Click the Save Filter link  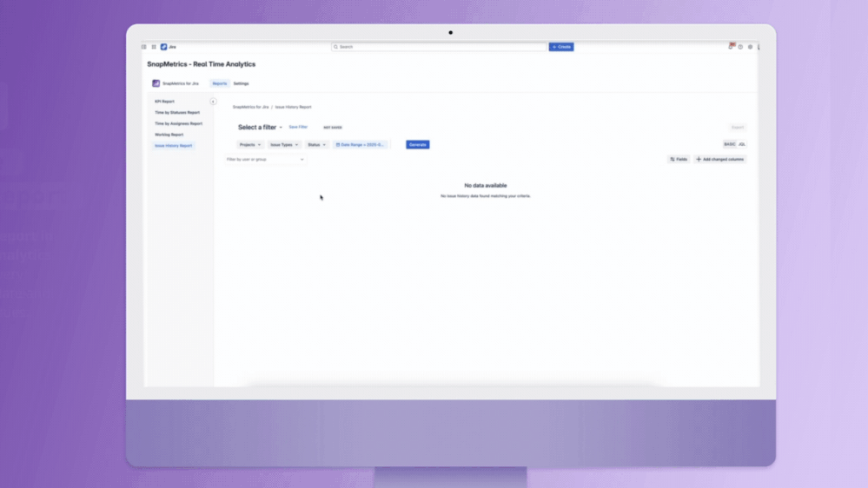[x=298, y=127]
